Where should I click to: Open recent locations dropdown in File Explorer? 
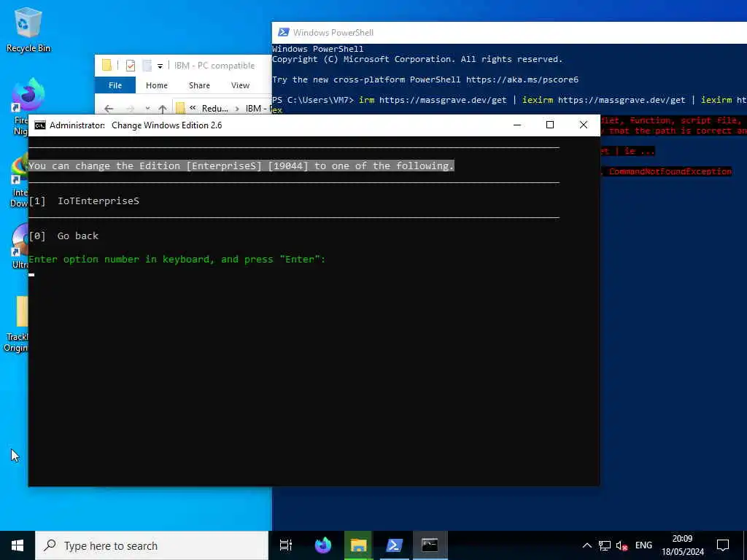click(x=147, y=109)
